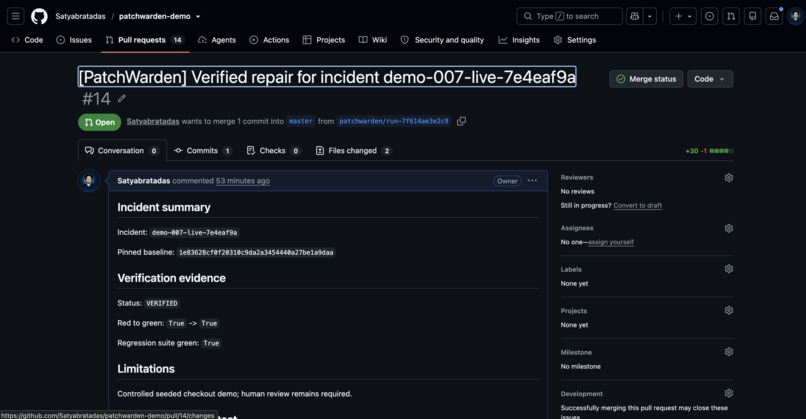Open the global Pull requests header icon

point(731,16)
